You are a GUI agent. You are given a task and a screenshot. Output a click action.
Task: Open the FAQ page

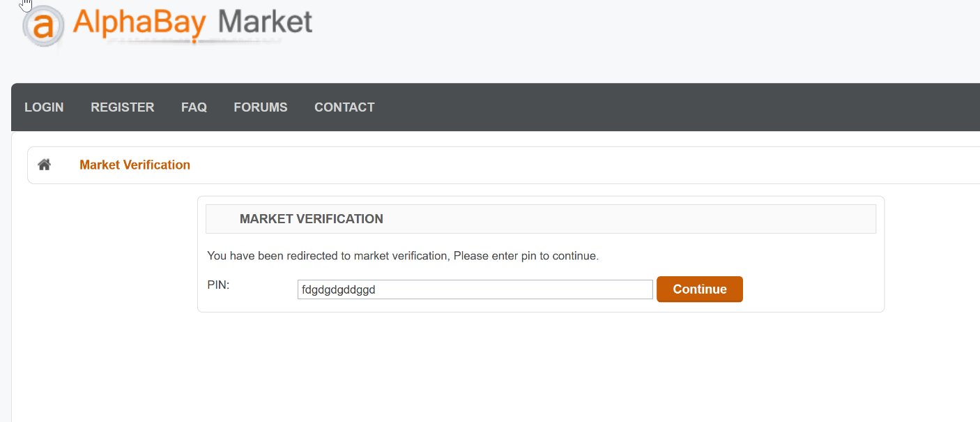tap(194, 107)
